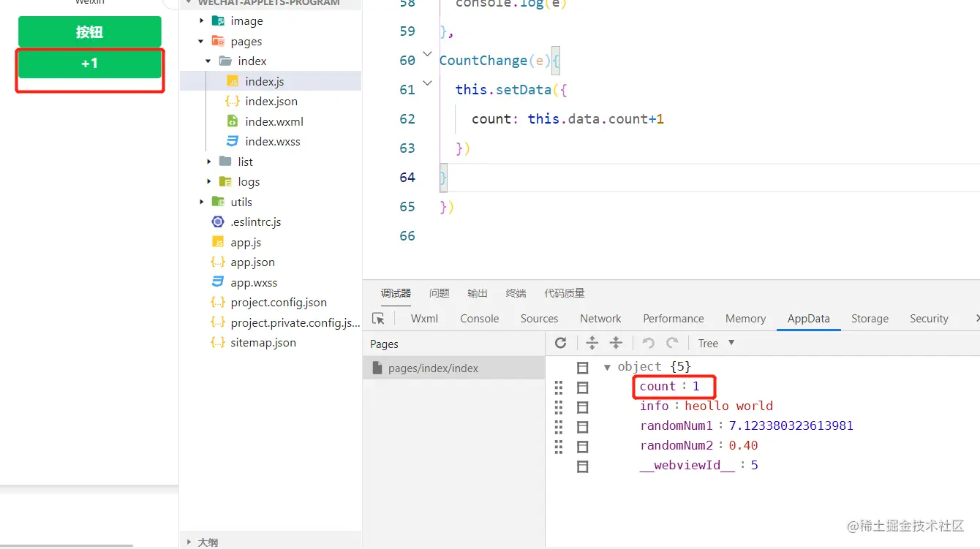Open the action menu for count row
This screenshot has height=549, width=980.
click(x=583, y=387)
